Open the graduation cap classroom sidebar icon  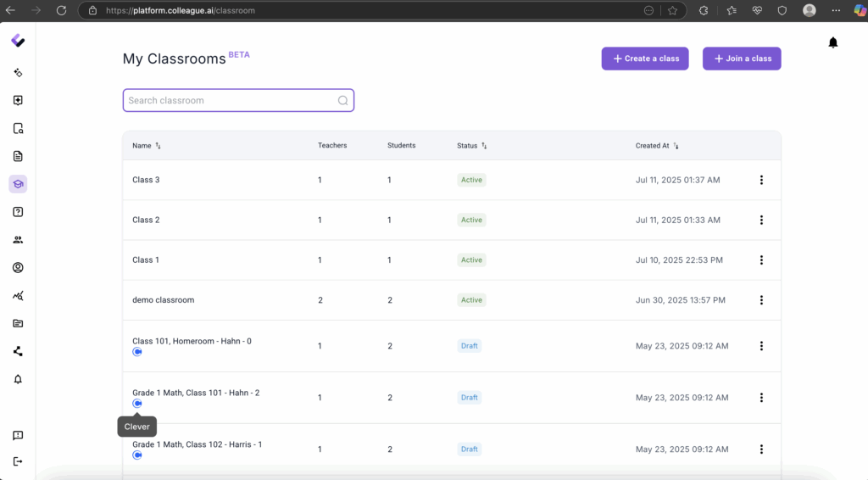18,184
